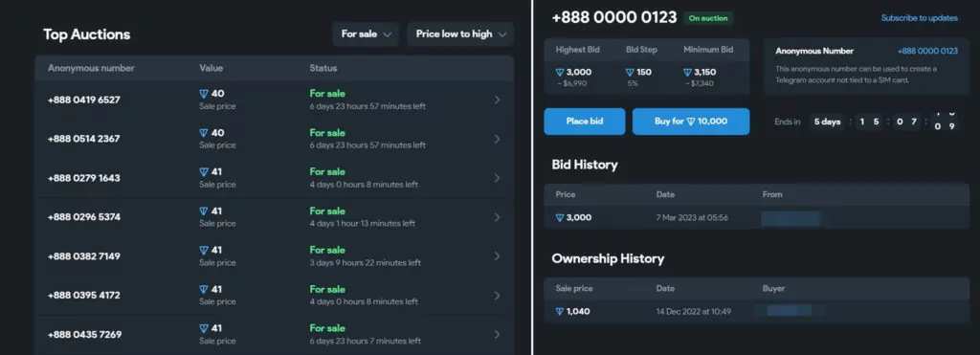Click the chevron for +888 0296 5374

(497, 217)
